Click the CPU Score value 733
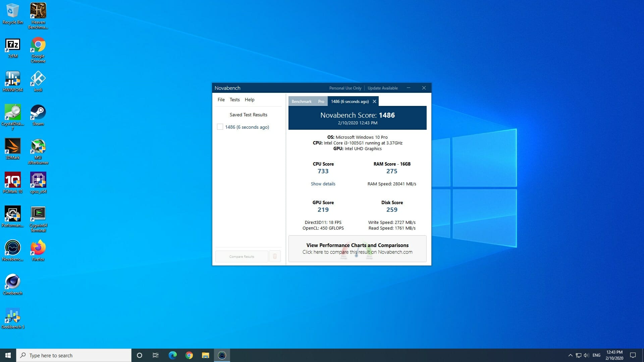This screenshot has height=362, width=644. 323,171
